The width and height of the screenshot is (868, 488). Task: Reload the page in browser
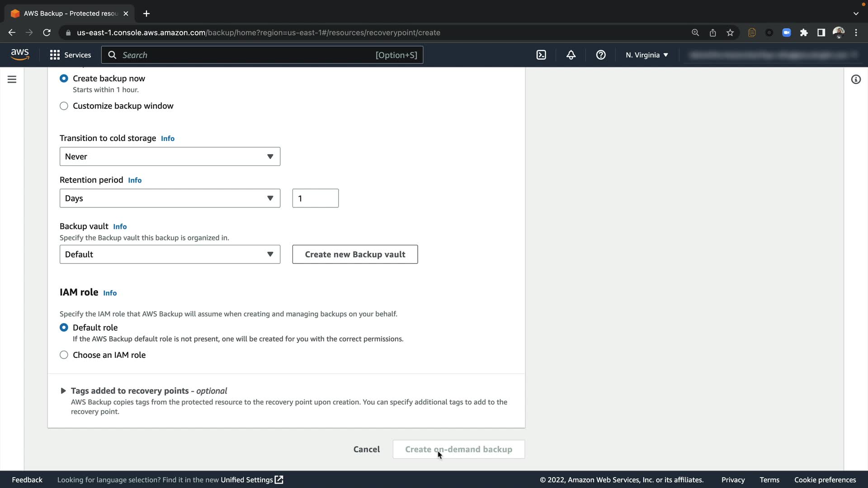point(47,33)
